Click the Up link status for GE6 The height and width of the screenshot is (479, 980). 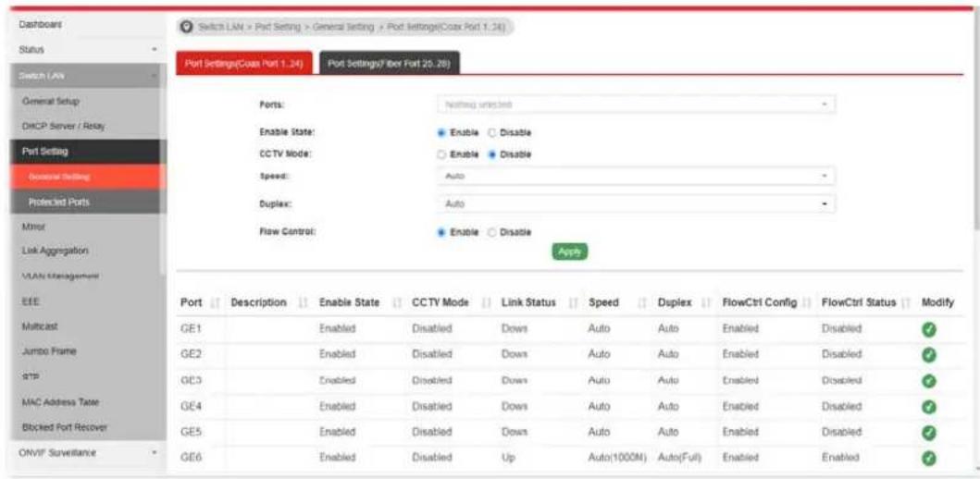click(x=507, y=459)
